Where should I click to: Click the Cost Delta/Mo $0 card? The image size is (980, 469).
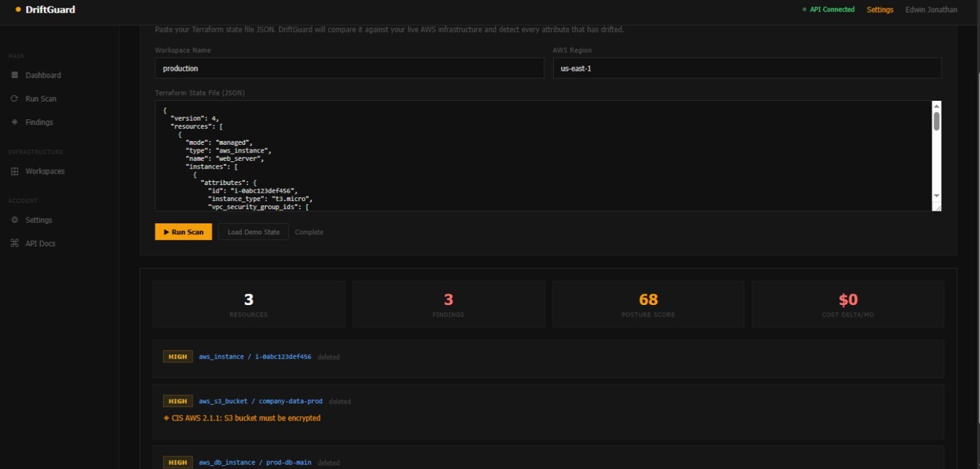click(x=848, y=304)
